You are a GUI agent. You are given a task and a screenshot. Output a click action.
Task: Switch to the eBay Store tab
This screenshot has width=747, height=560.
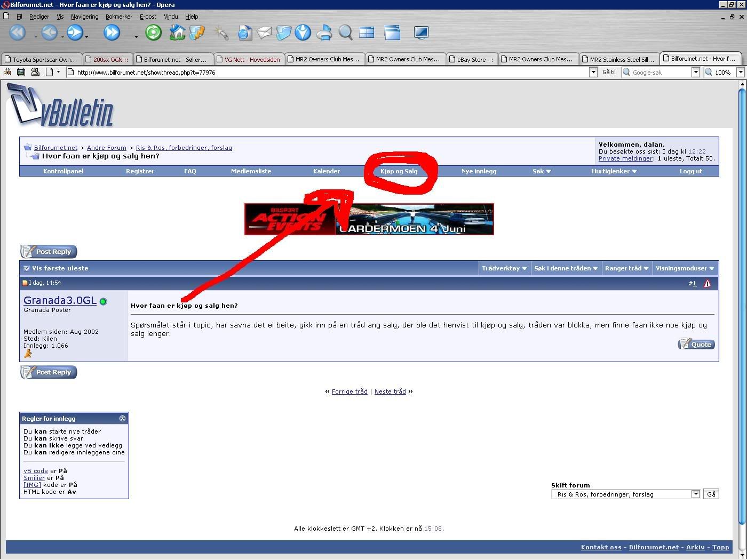[x=472, y=59]
